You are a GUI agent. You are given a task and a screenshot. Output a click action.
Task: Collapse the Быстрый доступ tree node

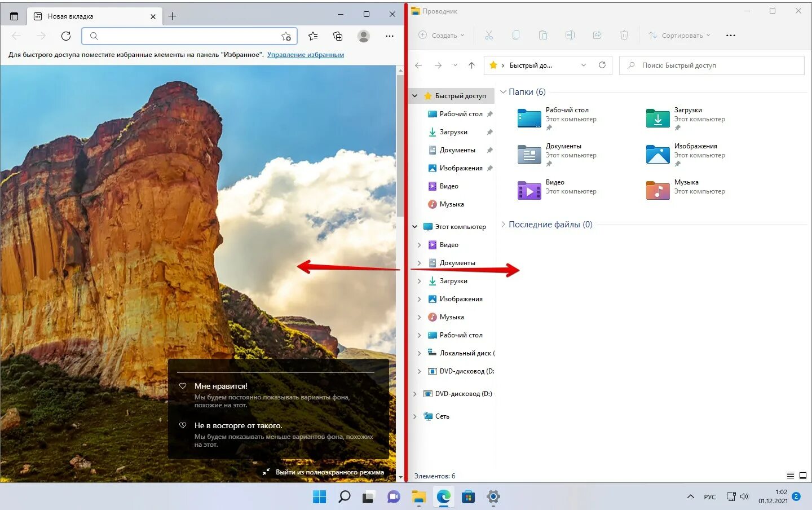coord(415,96)
